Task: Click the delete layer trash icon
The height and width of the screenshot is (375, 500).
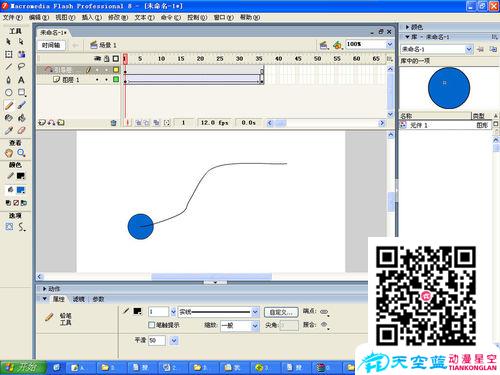Action: tap(114, 123)
